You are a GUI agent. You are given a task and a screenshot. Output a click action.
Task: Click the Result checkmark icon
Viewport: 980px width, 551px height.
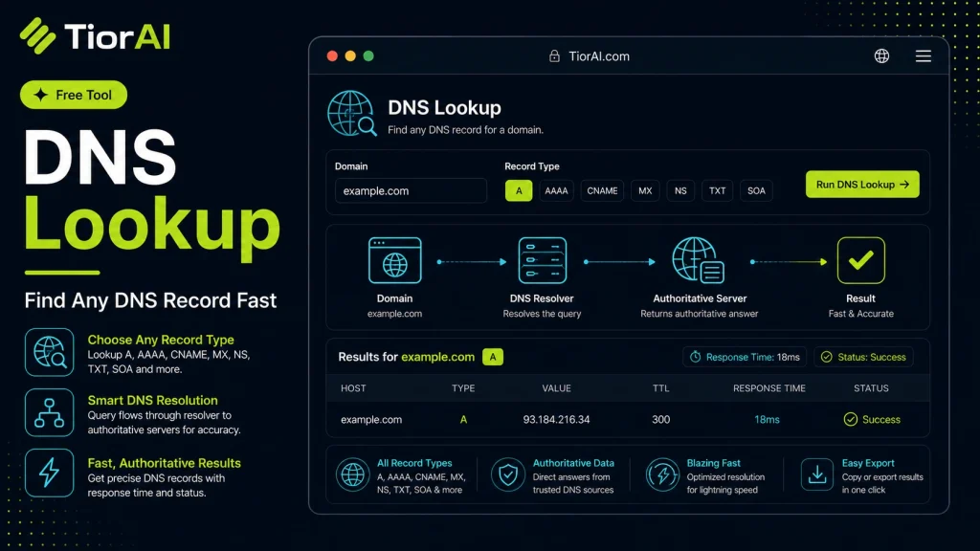coord(860,260)
